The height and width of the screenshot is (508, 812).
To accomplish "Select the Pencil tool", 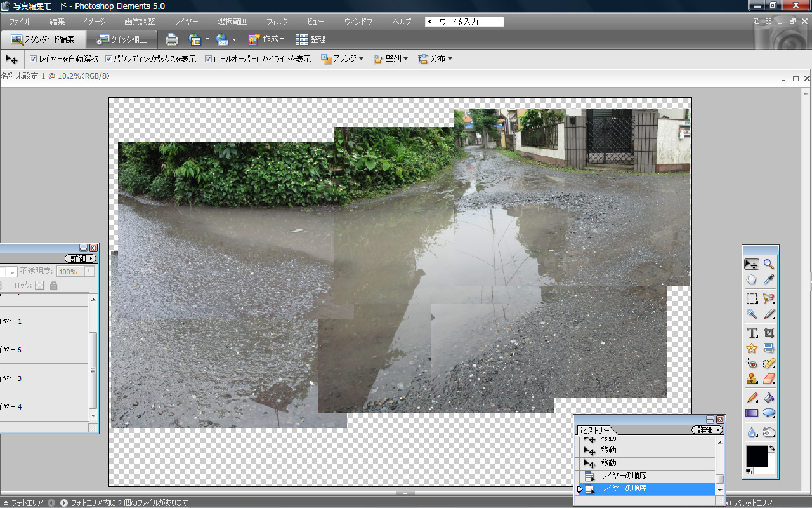I will tap(752, 398).
